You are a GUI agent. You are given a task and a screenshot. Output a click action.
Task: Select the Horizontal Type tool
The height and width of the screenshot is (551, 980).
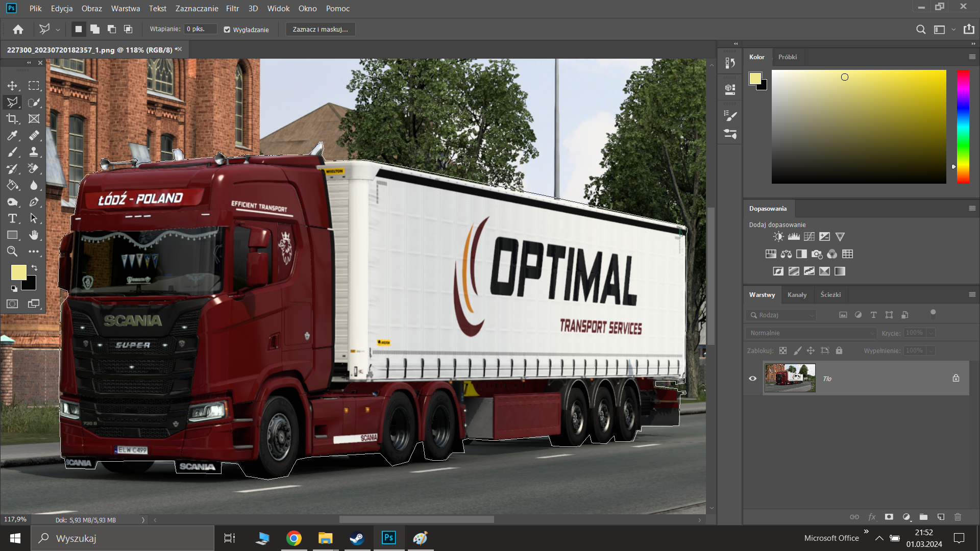tap(12, 218)
